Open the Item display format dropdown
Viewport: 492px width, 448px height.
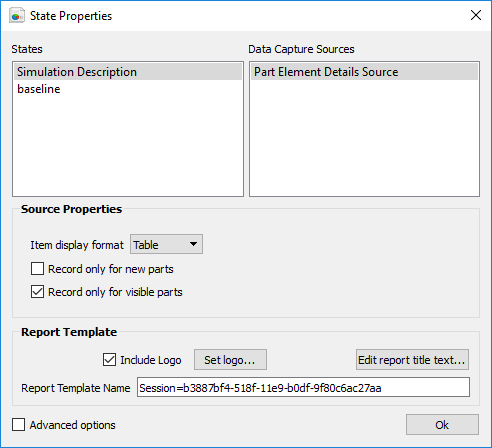click(x=166, y=244)
